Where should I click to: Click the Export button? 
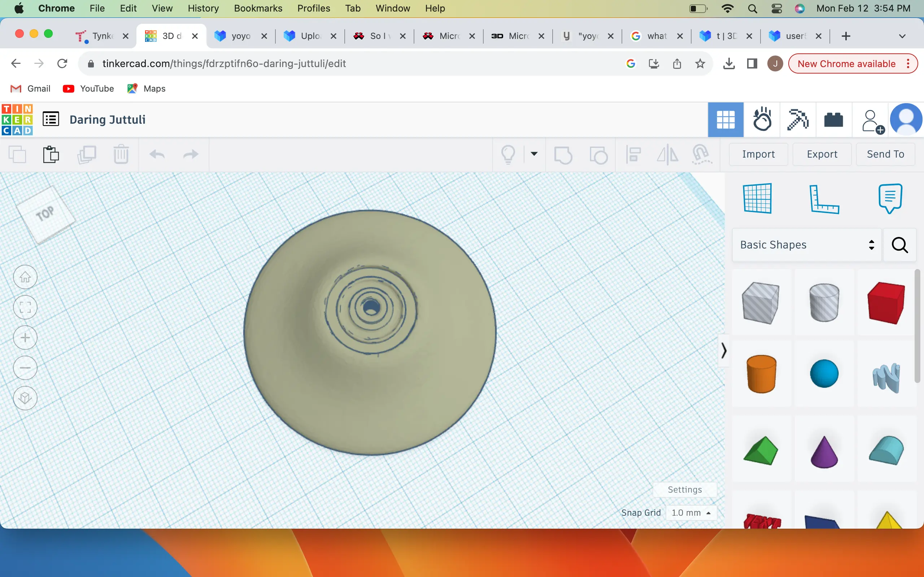(821, 154)
